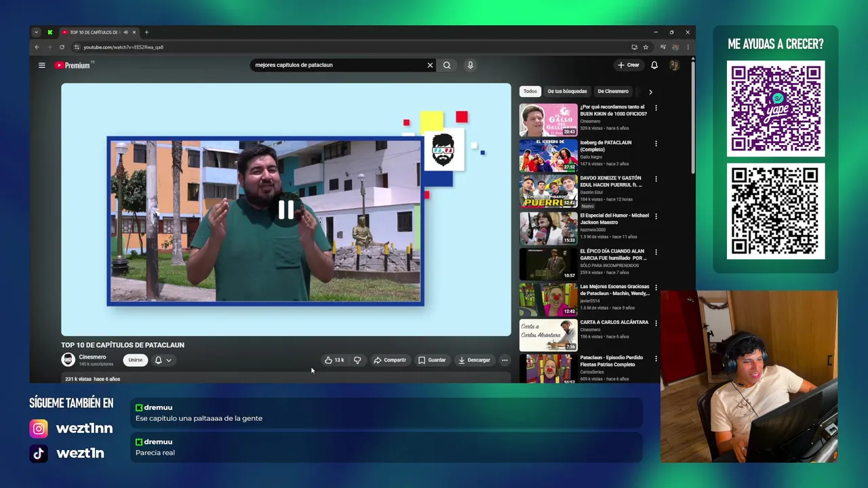This screenshot has width=868, height=488.
Task: Open options for CARTA A CARLOS ALCÁNTARA video
Action: (x=656, y=323)
